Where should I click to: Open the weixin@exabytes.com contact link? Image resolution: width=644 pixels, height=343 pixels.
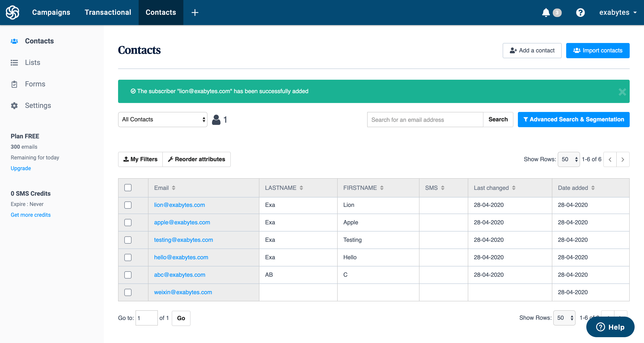coord(183,292)
